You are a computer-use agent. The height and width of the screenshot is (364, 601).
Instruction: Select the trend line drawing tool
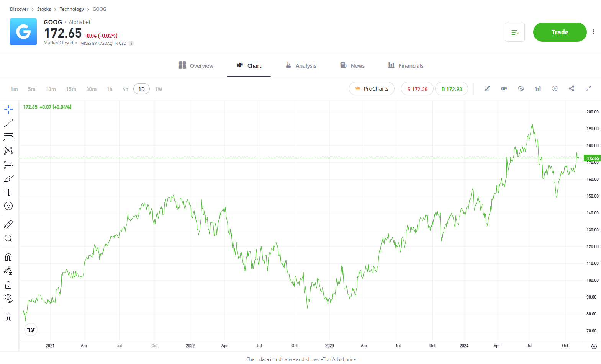click(8, 123)
